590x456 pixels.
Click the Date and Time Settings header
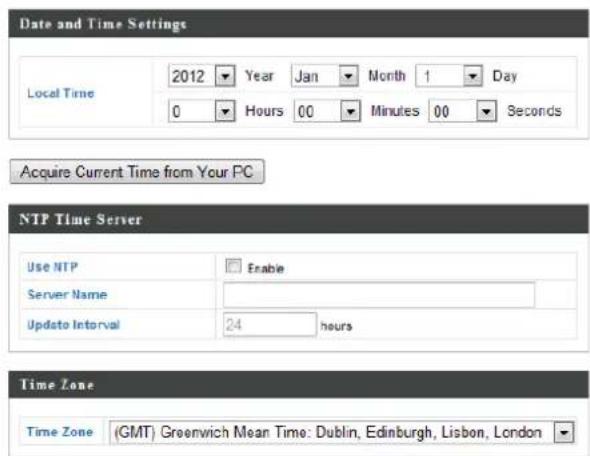[x=103, y=24]
